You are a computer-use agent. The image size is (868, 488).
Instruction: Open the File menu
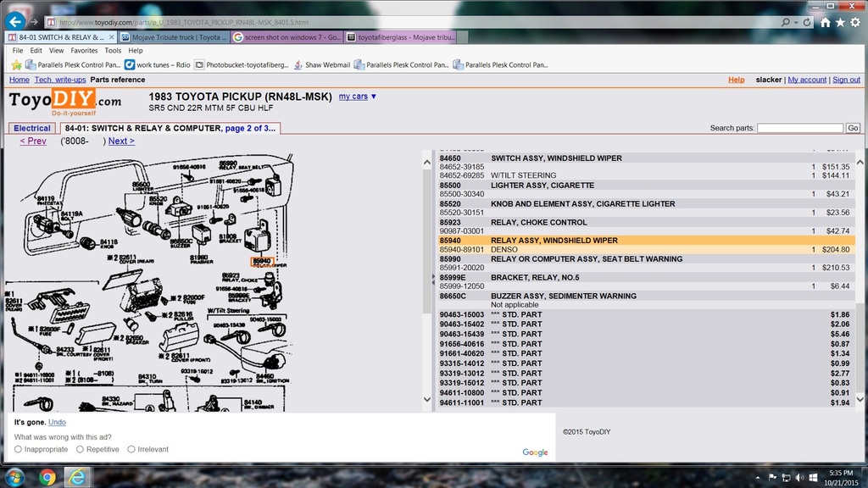click(18, 50)
